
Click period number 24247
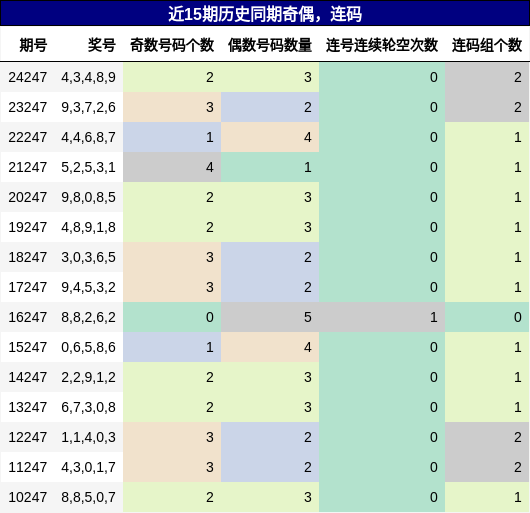pos(28,77)
